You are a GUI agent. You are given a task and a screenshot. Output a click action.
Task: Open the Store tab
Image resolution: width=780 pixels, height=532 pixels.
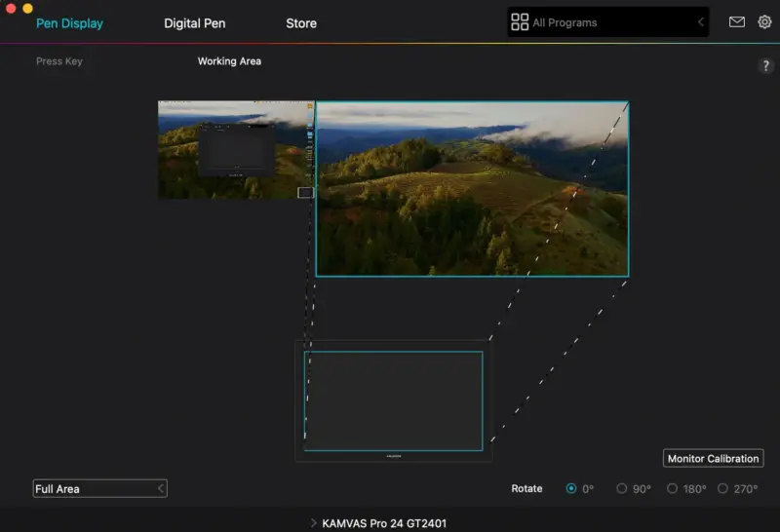pyautogui.click(x=301, y=23)
